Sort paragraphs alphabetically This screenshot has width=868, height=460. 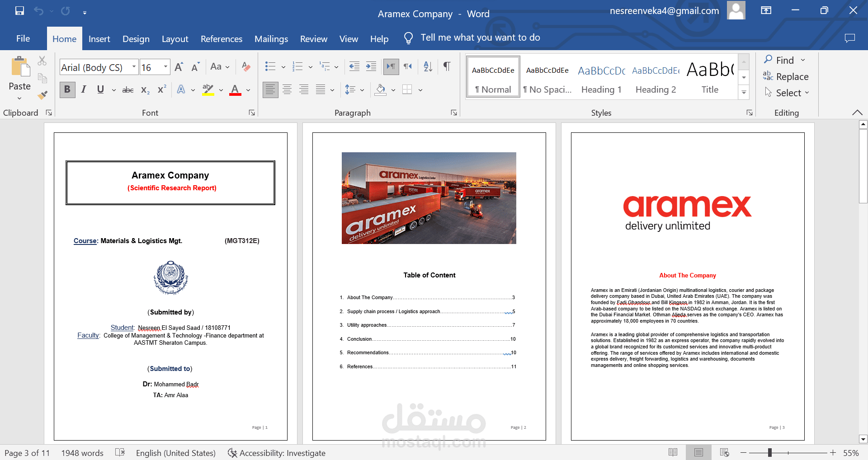pyautogui.click(x=428, y=66)
